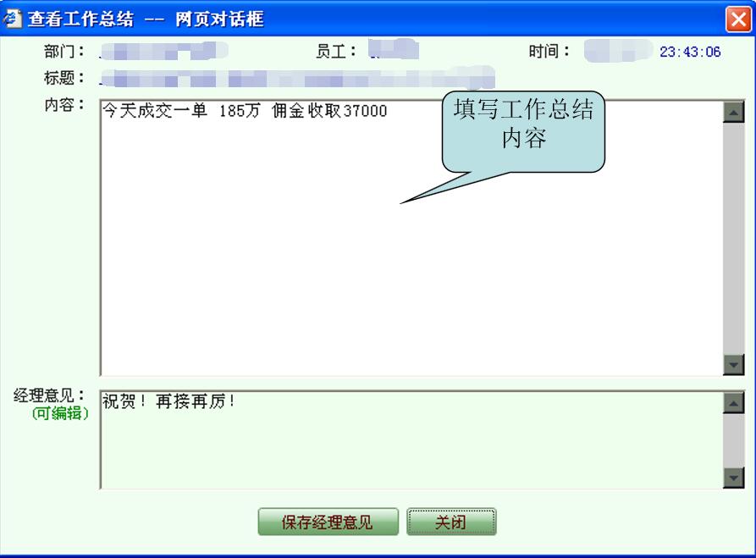The image size is (756, 558).
Task: Click the manager opinion scroll-up arrow
Action: click(x=734, y=403)
